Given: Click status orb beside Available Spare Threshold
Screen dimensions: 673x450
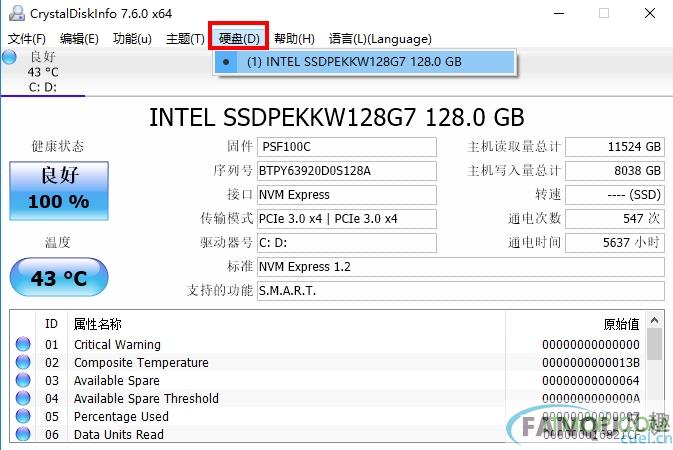Looking at the screenshot, I should point(23,398).
